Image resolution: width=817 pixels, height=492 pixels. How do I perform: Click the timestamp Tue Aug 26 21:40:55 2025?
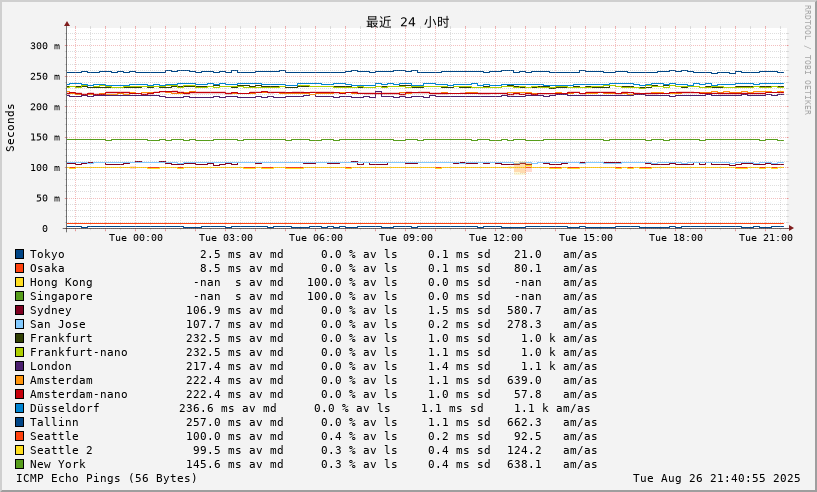tap(716, 478)
